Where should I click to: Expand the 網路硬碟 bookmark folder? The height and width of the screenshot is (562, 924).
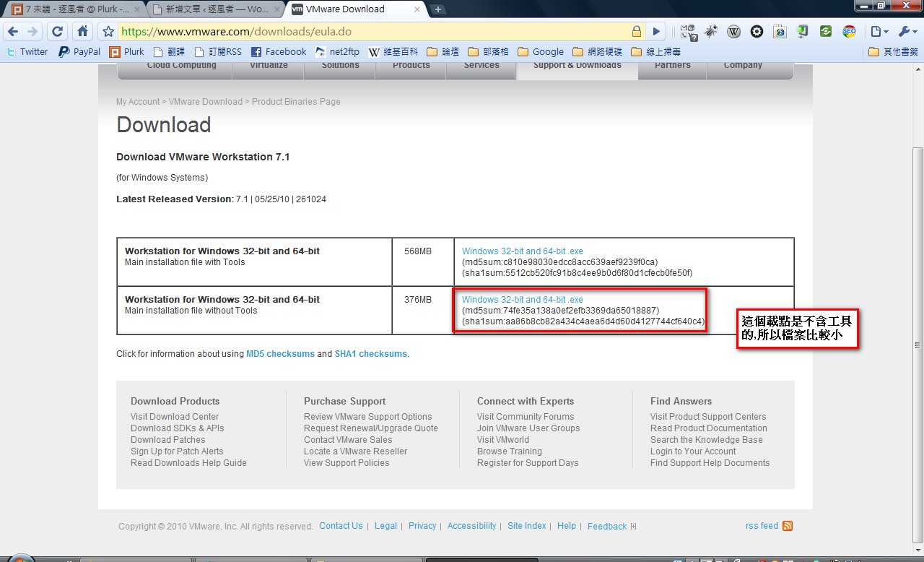(597, 52)
